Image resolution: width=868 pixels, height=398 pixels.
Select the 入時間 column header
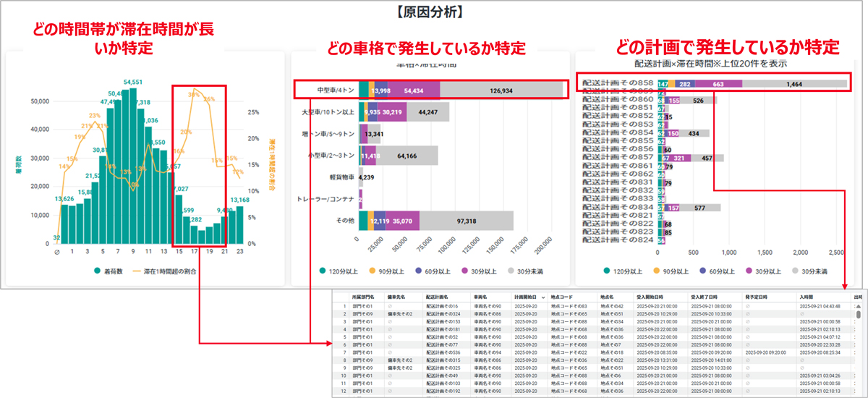coord(807,297)
